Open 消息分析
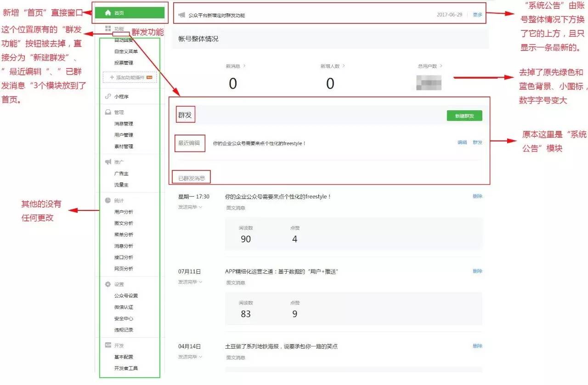 click(x=124, y=246)
